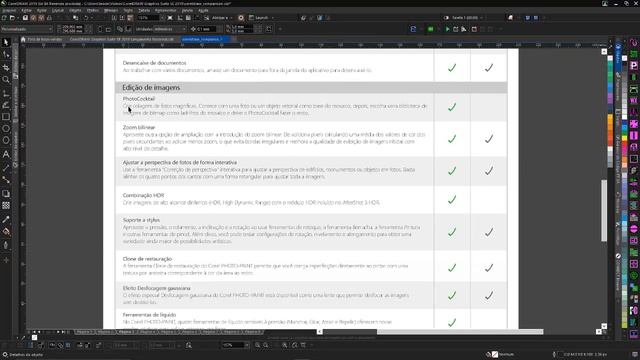Select the Text tool
640x360 pixels.
click(x=6, y=154)
